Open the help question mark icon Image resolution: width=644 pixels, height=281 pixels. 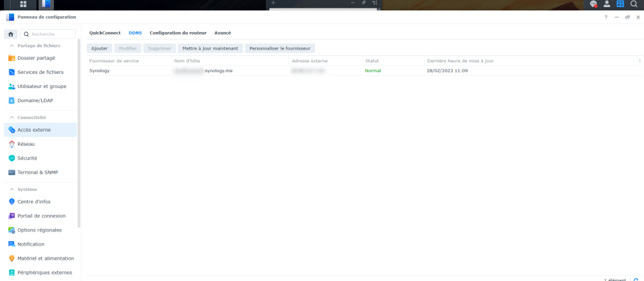click(x=606, y=17)
